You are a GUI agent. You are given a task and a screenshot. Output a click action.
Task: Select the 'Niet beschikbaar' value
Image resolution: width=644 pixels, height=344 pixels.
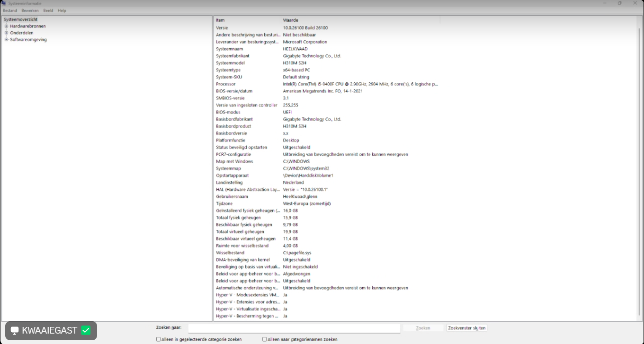299,35
